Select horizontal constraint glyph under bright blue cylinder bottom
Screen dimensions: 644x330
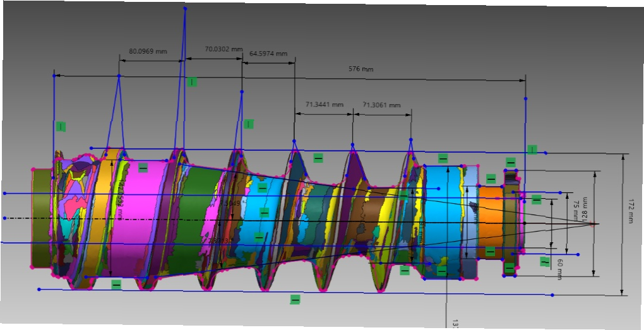(x=441, y=271)
